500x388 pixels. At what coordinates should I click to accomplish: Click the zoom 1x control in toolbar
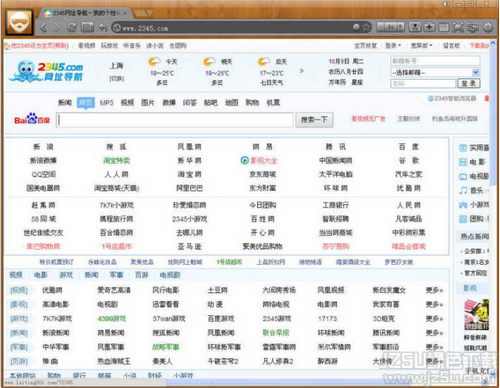coord(391,27)
